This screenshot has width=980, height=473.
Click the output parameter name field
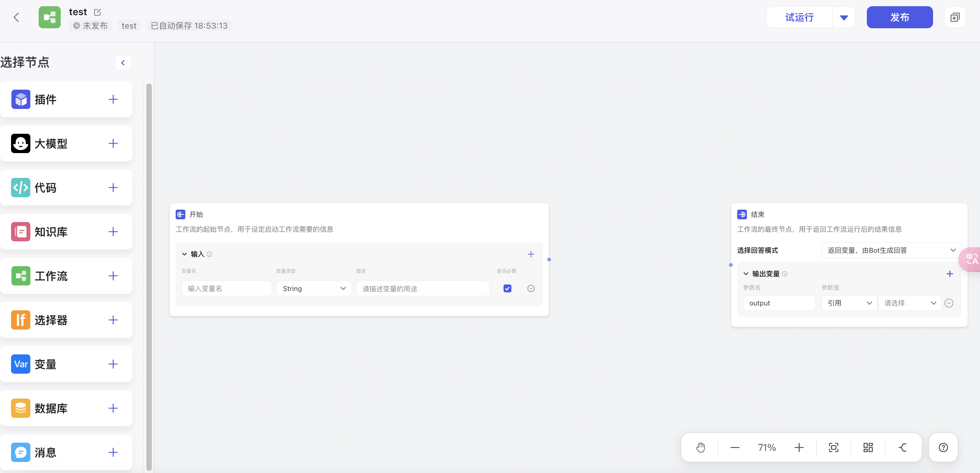[x=779, y=303]
